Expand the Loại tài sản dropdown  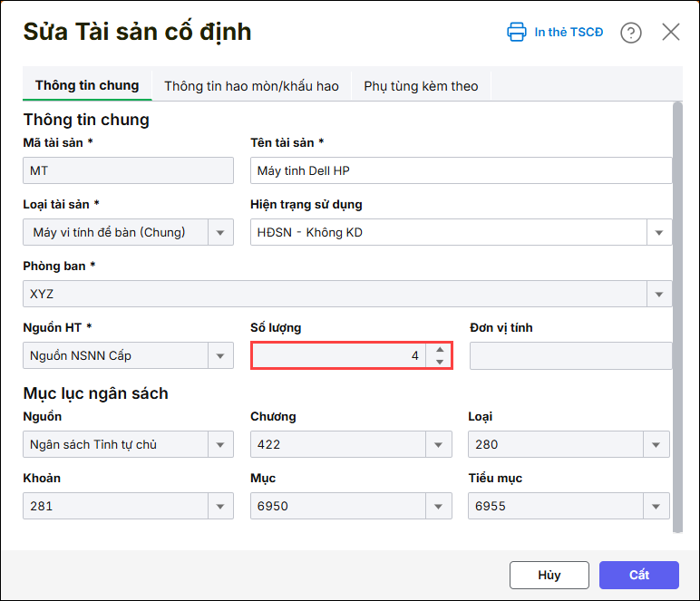[x=220, y=232]
